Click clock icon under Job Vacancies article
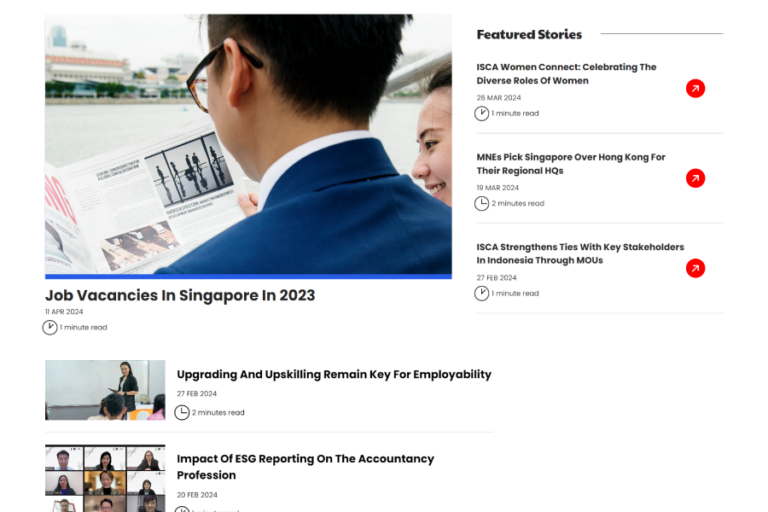 [49, 327]
